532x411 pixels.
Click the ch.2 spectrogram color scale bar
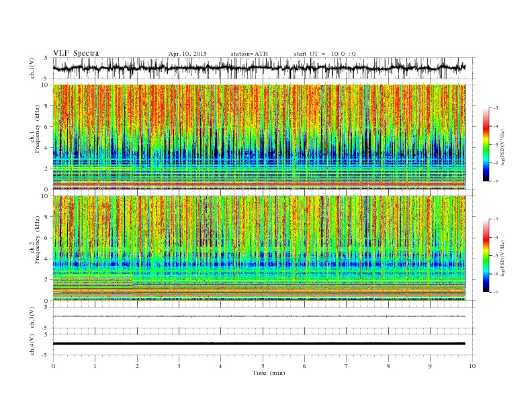point(486,255)
